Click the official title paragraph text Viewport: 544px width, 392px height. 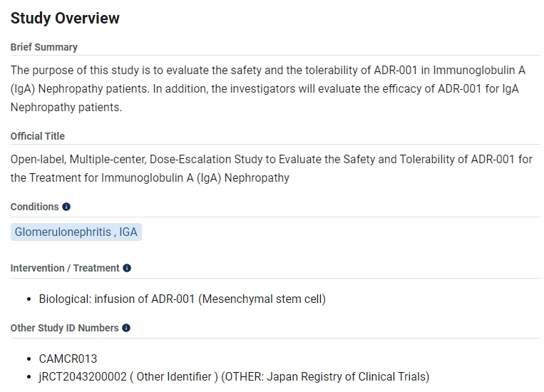[x=271, y=168]
